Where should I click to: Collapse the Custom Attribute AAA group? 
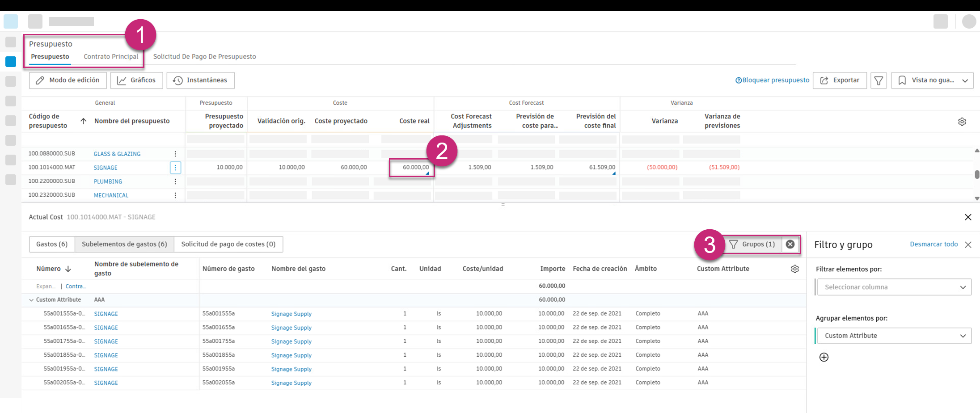pos(31,300)
